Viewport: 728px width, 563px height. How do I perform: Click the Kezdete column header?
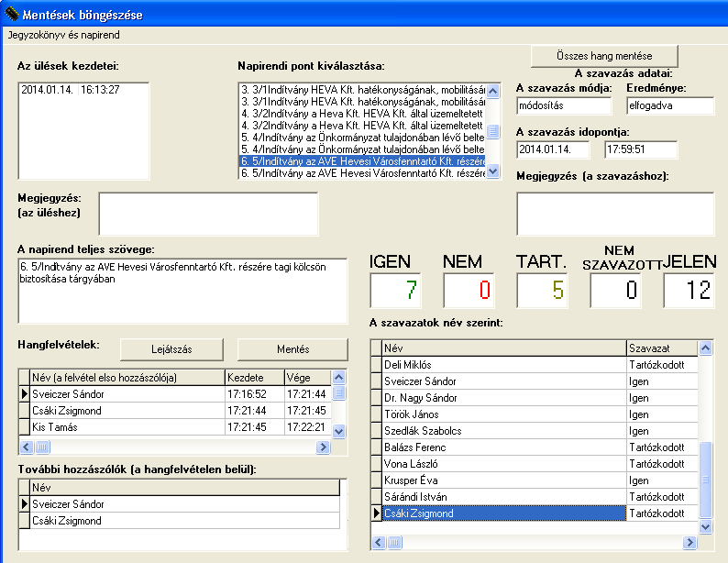tap(255, 378)
